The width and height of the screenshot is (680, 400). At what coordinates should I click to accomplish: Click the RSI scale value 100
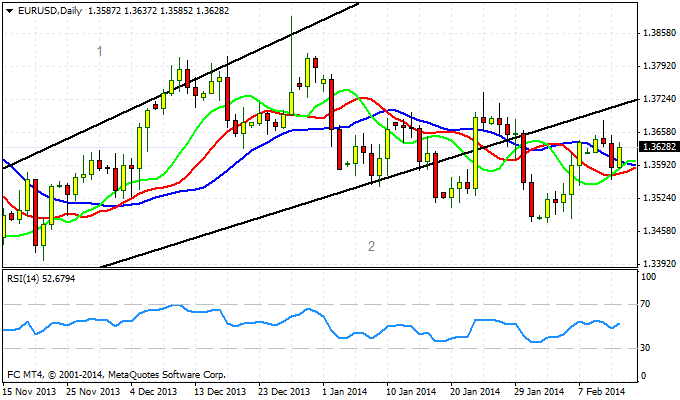click(x=649, y=277)
